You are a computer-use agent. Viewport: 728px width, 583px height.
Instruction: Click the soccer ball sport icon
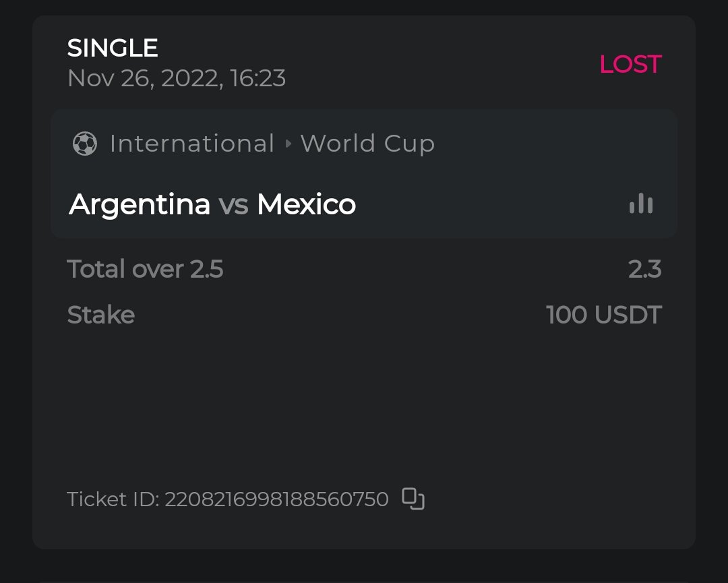pyautogui.click(x=85, y=144)
